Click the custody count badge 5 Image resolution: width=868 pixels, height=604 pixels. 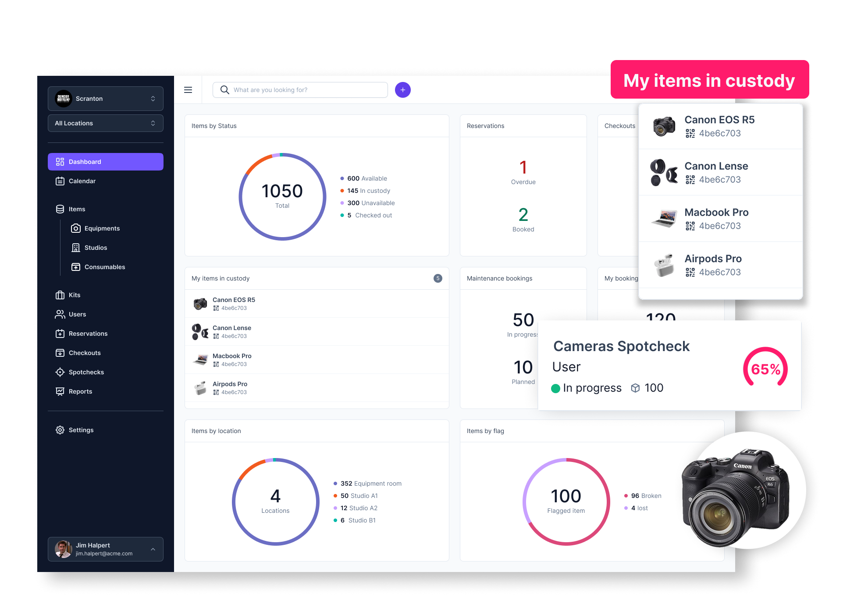(438, 278)
